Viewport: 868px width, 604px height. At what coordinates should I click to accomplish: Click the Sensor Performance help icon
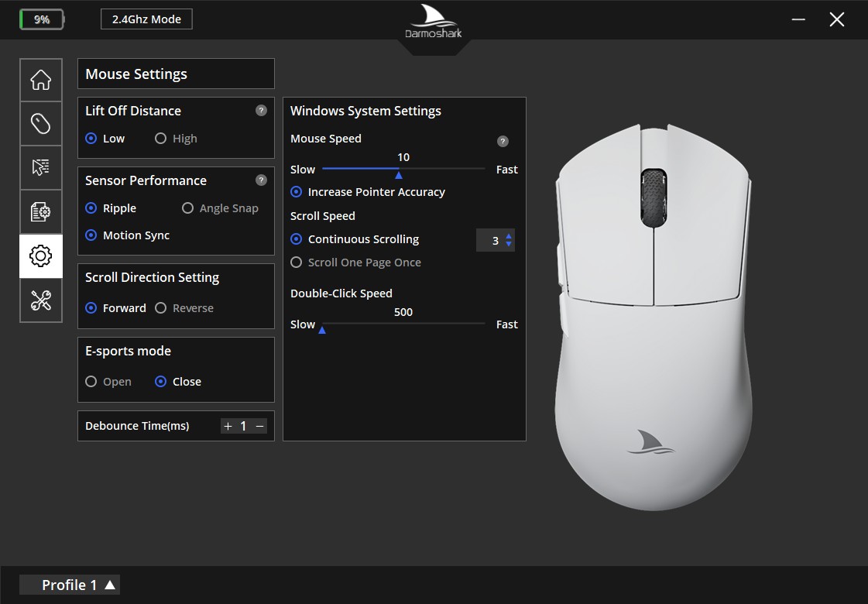pos(261,180)
